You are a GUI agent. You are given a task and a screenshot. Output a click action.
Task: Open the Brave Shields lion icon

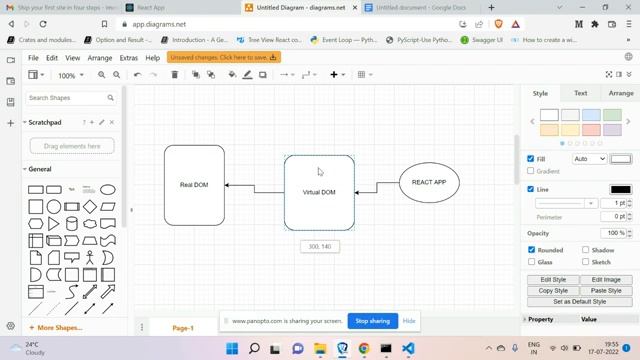498,24
